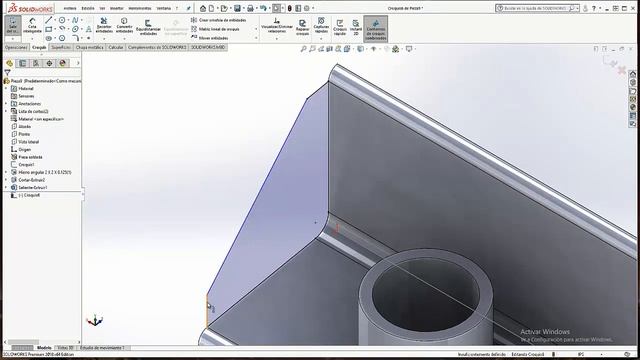This screenshot has height=360, width=640.
Task: Click the Print icon in quick toolbar
Action: click(250, 8)
